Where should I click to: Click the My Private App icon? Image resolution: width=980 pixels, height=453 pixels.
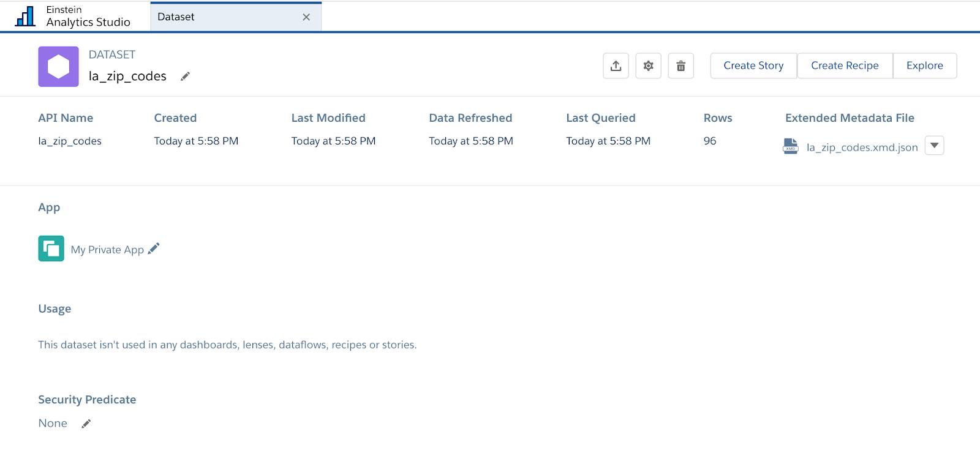click(51, 249)
